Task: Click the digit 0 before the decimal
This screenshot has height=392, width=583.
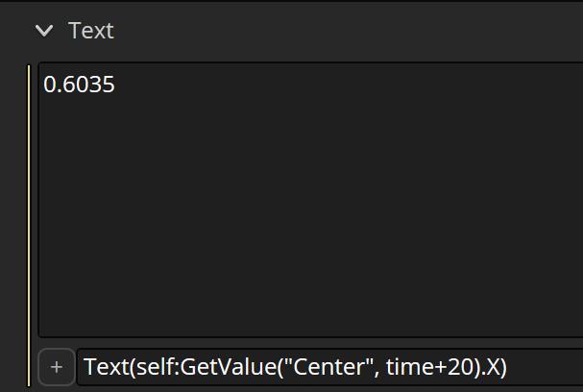Action: pos(49,85)
